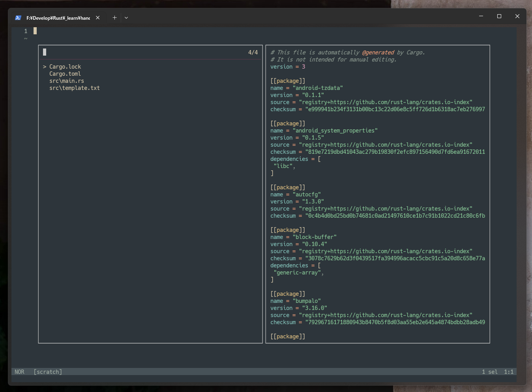Open a new terminal tab with the plus icon
The image size is (532, 392).
(114, 17)
